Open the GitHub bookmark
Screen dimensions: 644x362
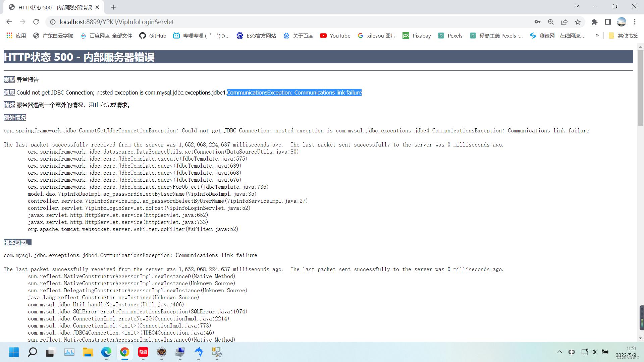coord(153,36)
